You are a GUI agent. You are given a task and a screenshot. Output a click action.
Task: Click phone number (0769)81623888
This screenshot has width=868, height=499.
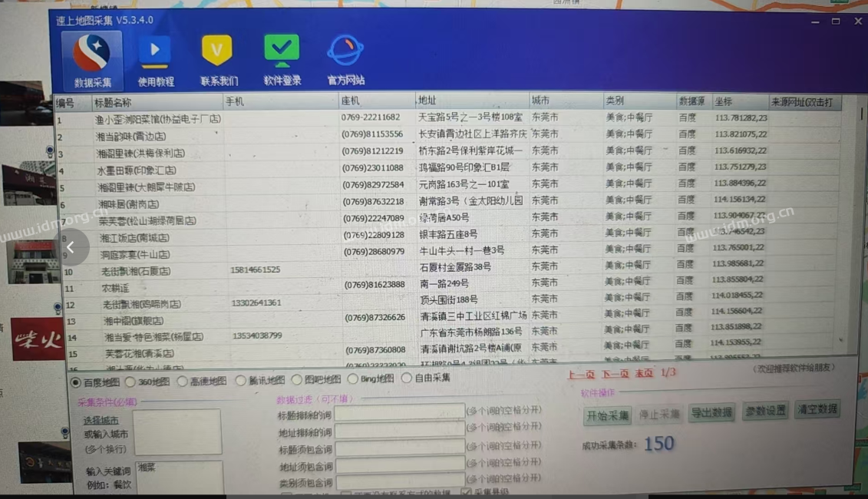[375, 285]
